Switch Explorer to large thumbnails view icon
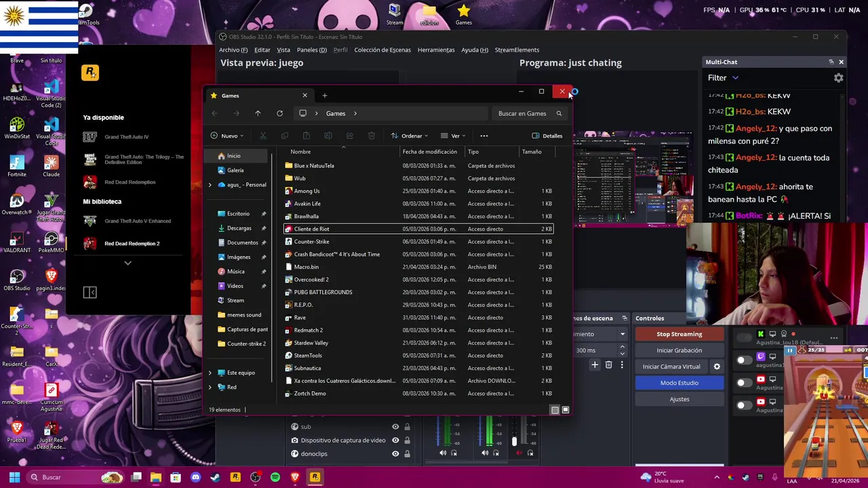Image resolution: width=868 pixels, height=488 pixels. pos(566,410)
